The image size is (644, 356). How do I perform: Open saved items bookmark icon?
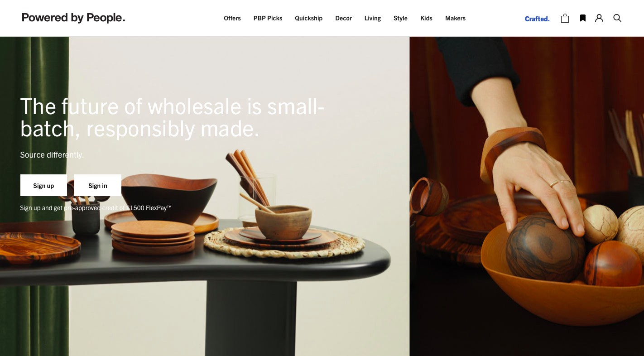[583, 18]
